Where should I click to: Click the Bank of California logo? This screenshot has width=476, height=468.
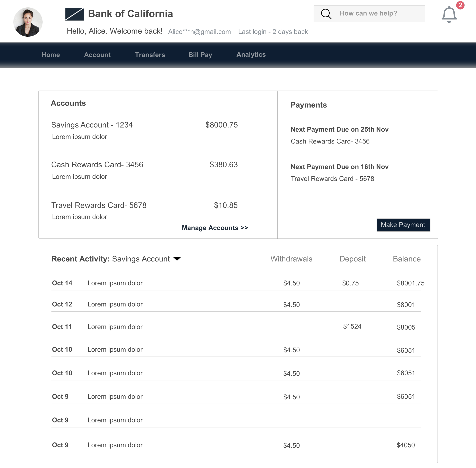[74, 14]
